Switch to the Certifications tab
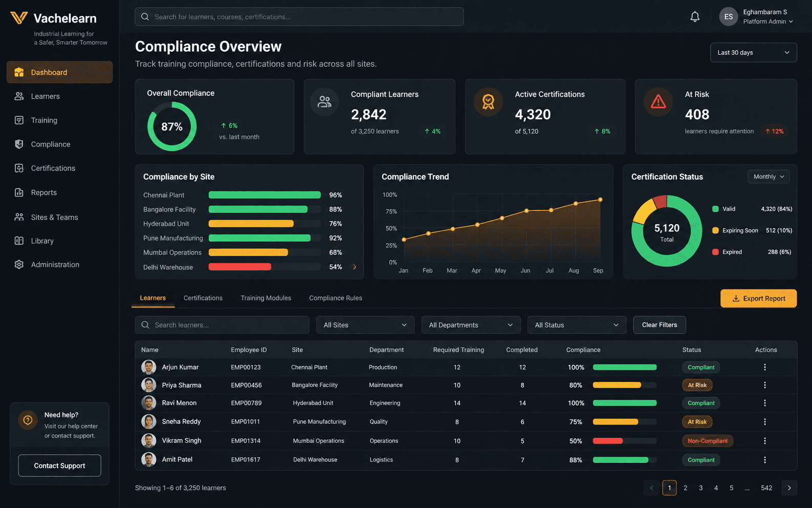The height and width of the screenshot is (508, 812). (203, 298)
